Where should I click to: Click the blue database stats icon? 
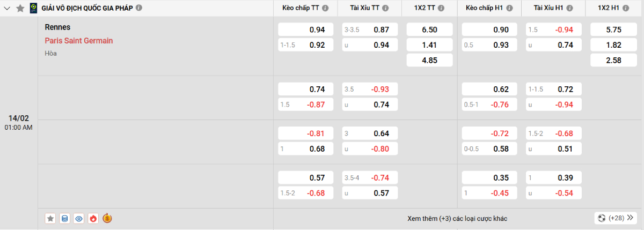65,218
